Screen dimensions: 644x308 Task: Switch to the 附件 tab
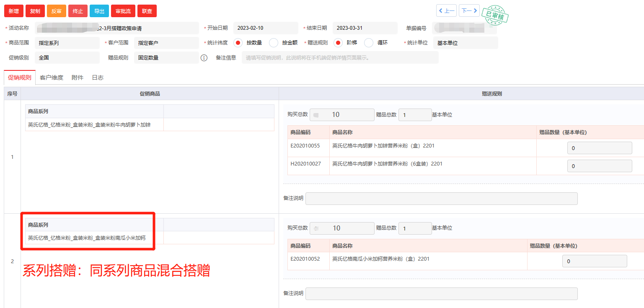click(77, 78)
